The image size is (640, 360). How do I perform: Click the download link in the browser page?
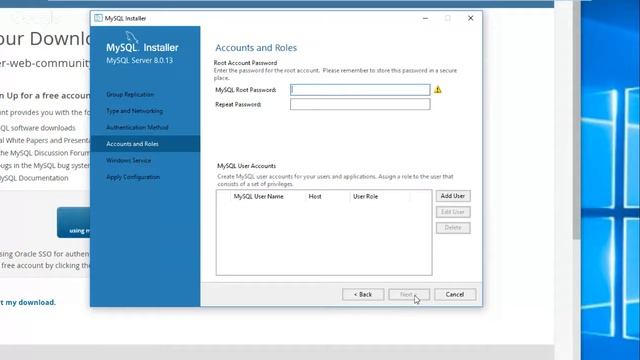(28, 302)
